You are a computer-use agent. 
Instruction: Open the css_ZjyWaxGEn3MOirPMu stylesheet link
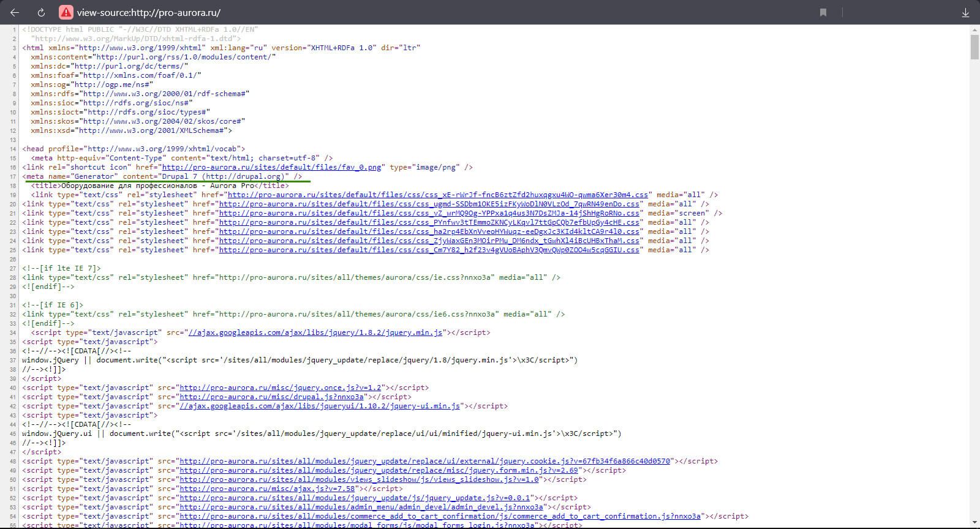429,241
